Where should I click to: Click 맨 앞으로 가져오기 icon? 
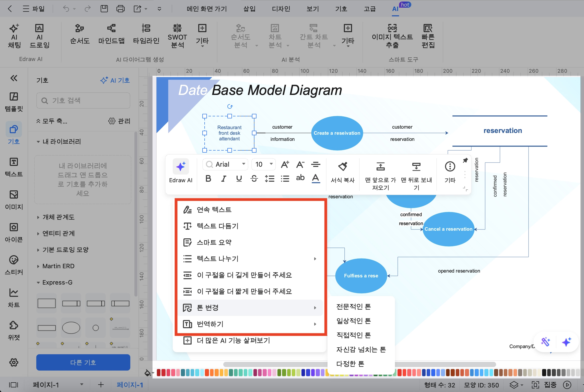coord(380,167)
